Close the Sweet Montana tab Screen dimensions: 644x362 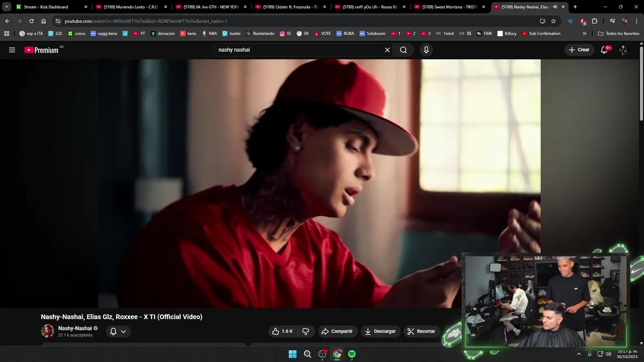pos(484,7)
